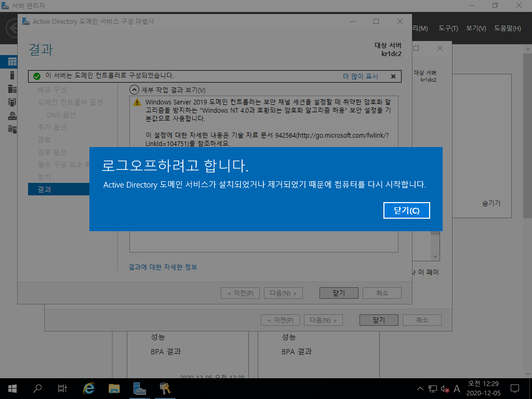Click scroll down arrow of results list
This screenshot has width=532, height=399.
tap(435, 257)
